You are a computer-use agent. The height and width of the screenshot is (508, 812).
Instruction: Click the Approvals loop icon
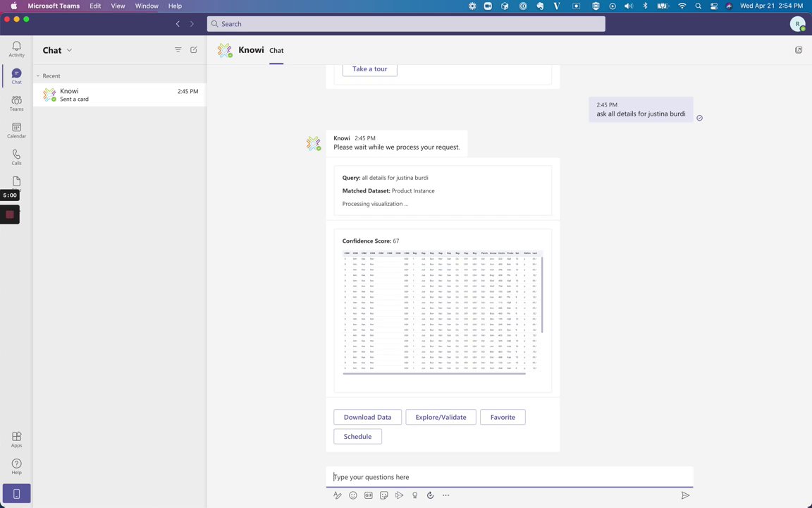point(431,495)
